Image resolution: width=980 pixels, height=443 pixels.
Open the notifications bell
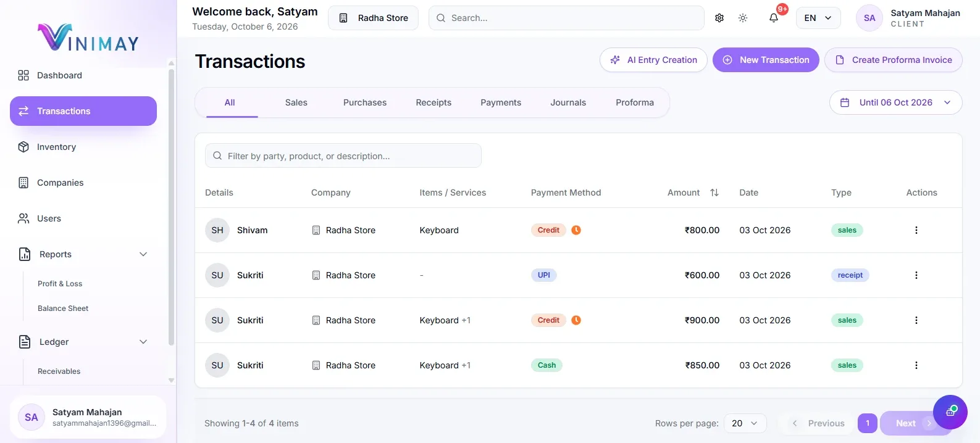coord(774,18)
